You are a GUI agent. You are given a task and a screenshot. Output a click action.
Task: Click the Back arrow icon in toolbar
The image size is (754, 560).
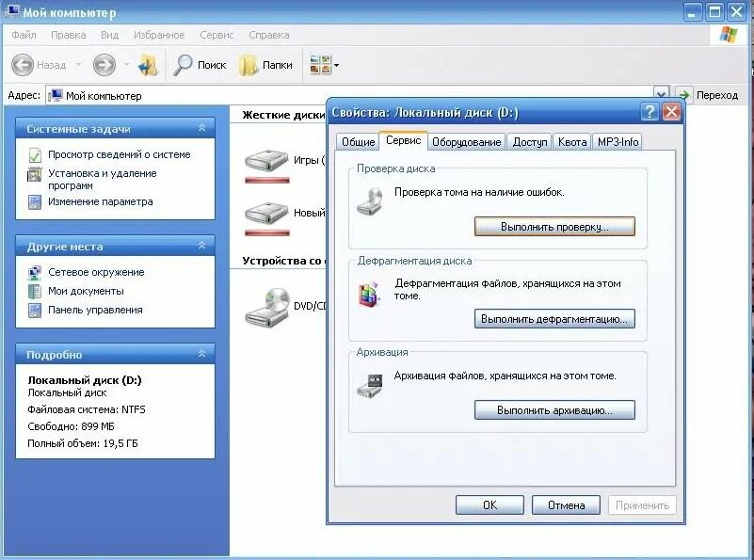23,65
